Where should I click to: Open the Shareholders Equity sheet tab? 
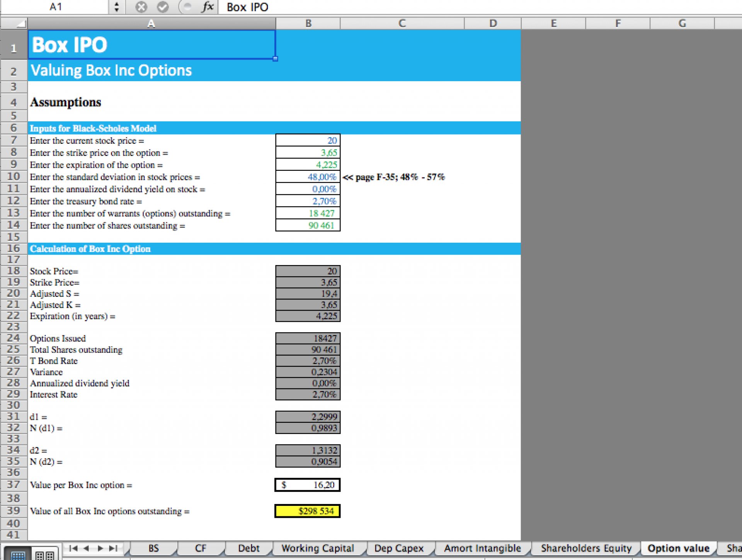586,548
